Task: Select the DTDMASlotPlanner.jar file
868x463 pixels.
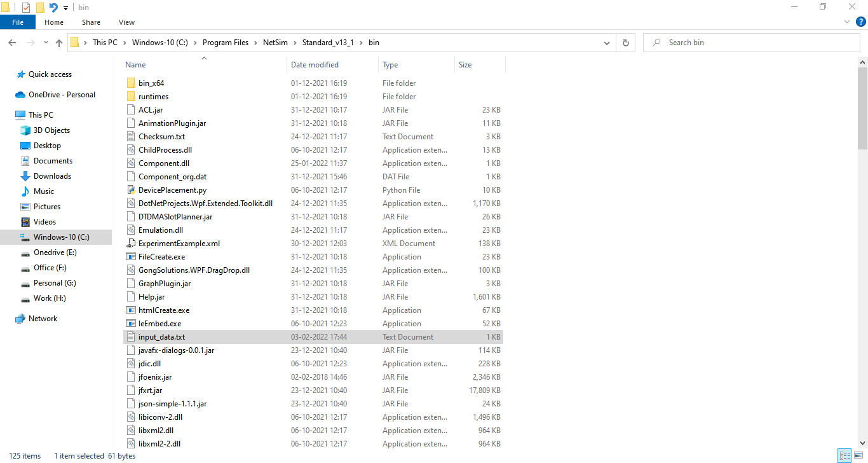Action: point(313,217)
